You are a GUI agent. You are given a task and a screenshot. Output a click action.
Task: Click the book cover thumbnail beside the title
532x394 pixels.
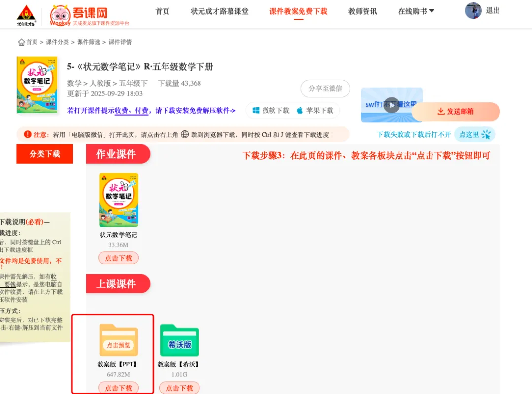(37, 85)
